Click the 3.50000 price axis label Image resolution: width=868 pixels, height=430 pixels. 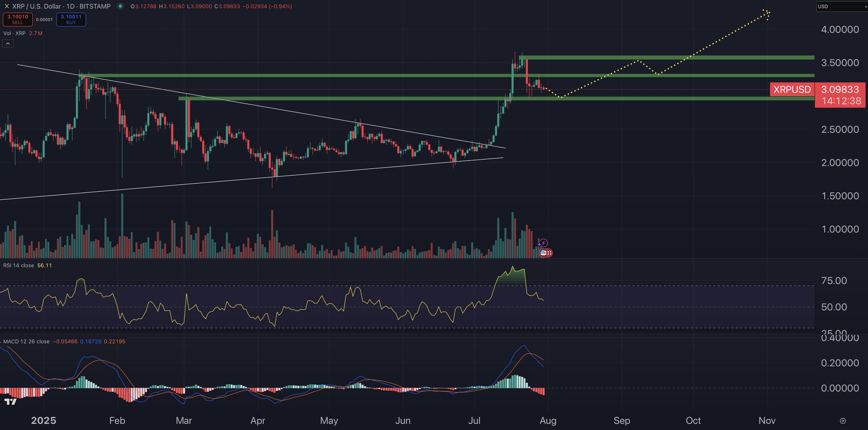(x=840, y=63)
